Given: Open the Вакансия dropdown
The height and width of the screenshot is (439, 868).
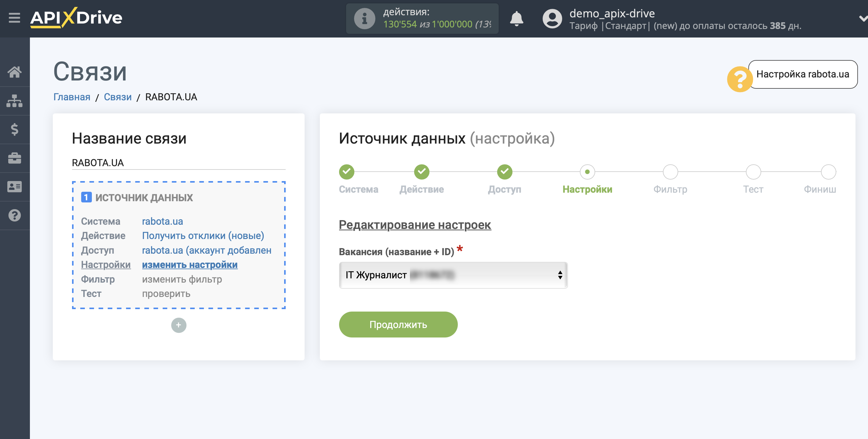Looking at the screenshot, I should coord(453,275).
